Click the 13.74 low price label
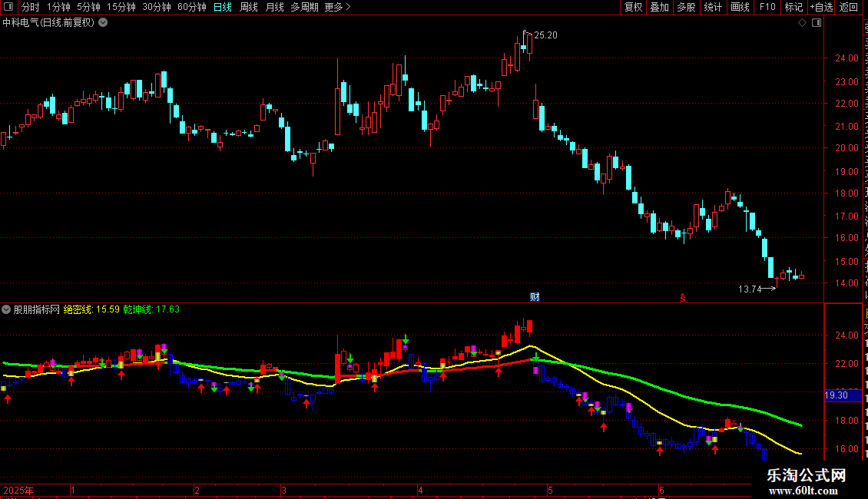 click(x=750, y=289)
